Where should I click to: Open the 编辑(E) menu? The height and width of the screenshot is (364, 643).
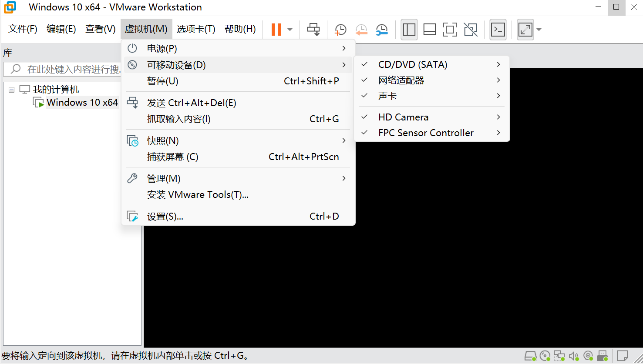tap(61, 29)
